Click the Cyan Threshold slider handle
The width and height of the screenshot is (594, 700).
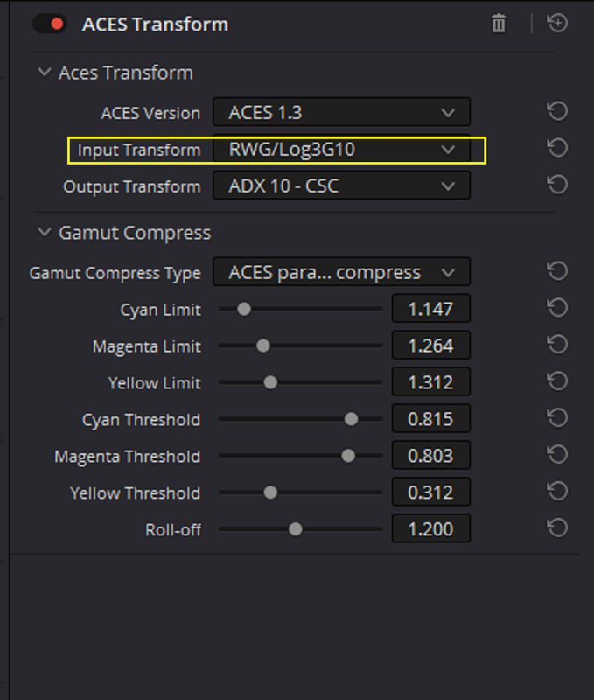click(x=351, y=419)
